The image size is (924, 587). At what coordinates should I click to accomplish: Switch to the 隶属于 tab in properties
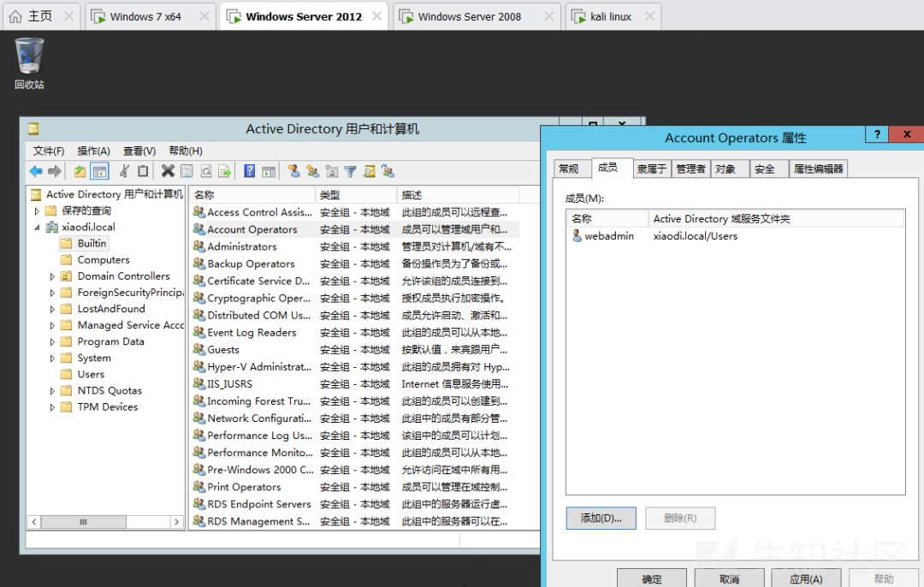(x=652, y=169)
